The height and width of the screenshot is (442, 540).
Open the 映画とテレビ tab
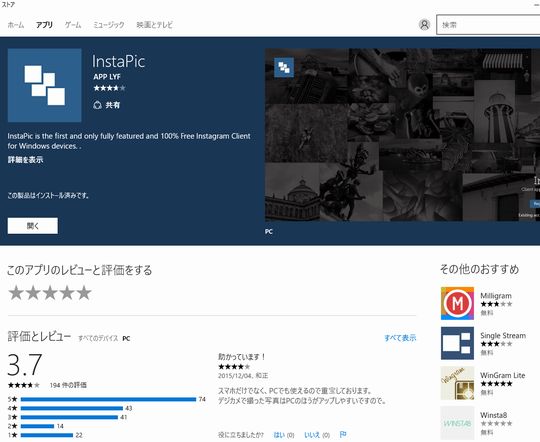coord(155,25)
